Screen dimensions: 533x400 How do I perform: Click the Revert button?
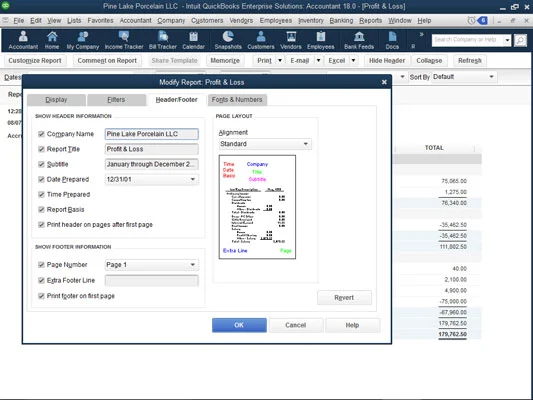344,297
